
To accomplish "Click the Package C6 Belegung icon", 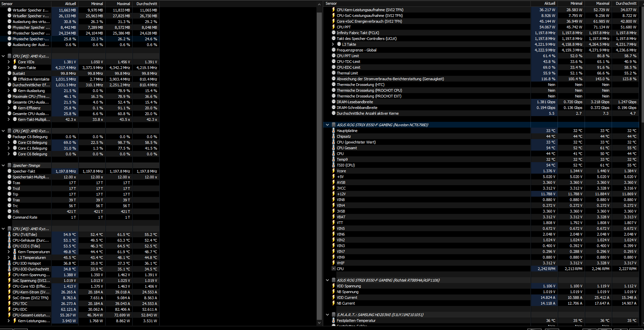I will [9, 137].
